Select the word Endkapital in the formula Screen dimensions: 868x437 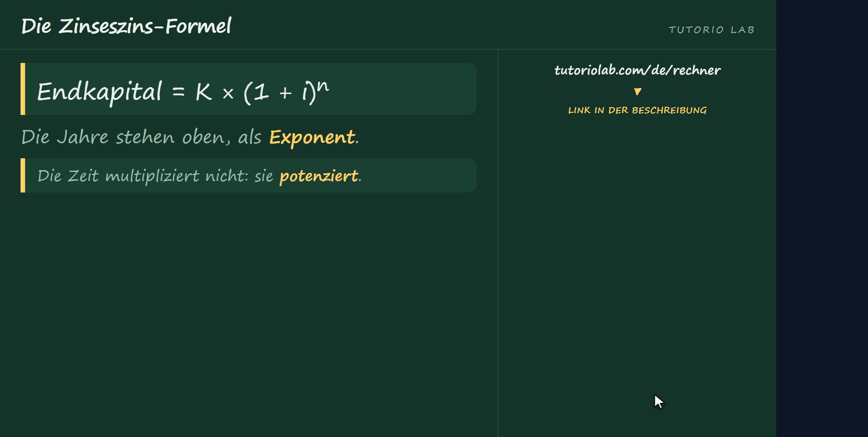click(x=99, y=93)
